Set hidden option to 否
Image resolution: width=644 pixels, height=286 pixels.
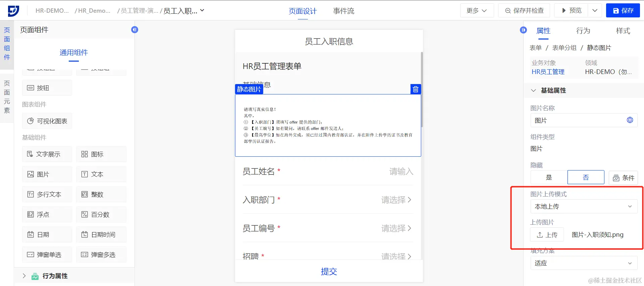(586, 177)
